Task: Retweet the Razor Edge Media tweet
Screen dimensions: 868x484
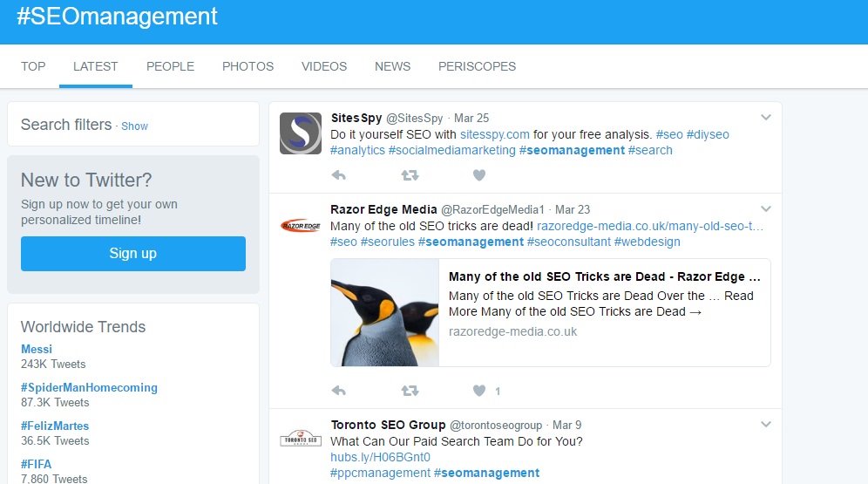Action: 410,391
